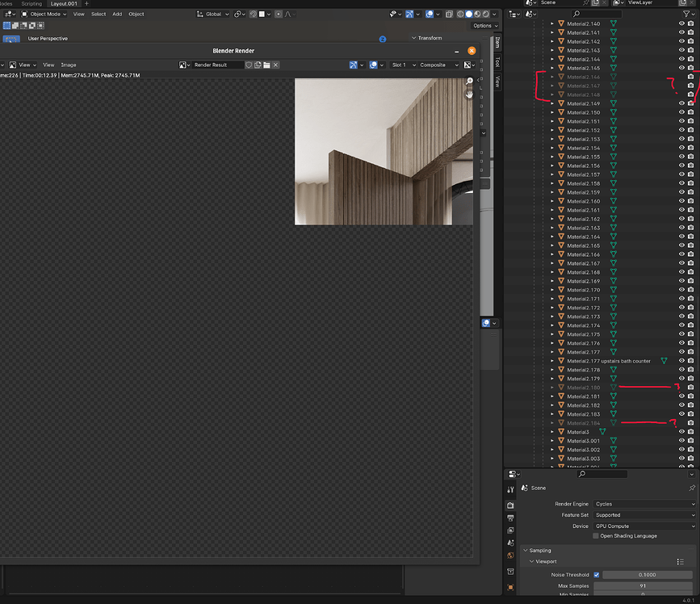Viewport: 700px width, 604px height.
Task: Adjust the Noise Threshold 0.1000 field
Action: pyautogui.click(x=647, y=575)
